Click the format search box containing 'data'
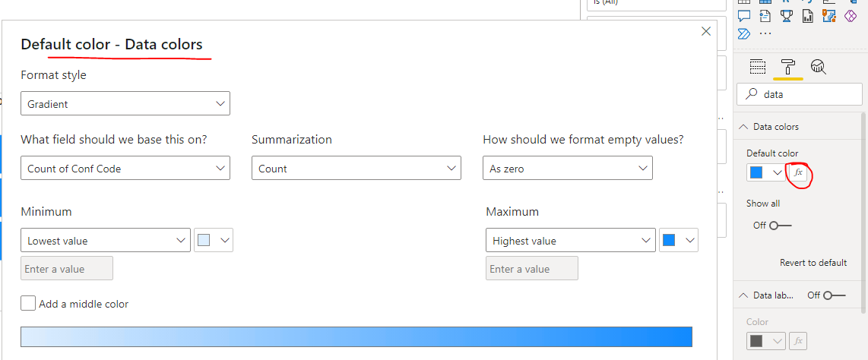Screen dimensions: 868x360 click(800, 95)
